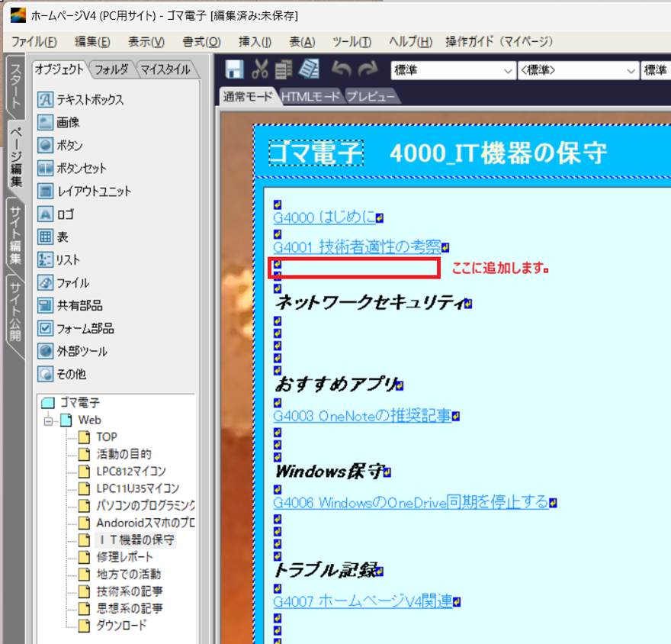Select the リスト object icon

tap(45, 259)
